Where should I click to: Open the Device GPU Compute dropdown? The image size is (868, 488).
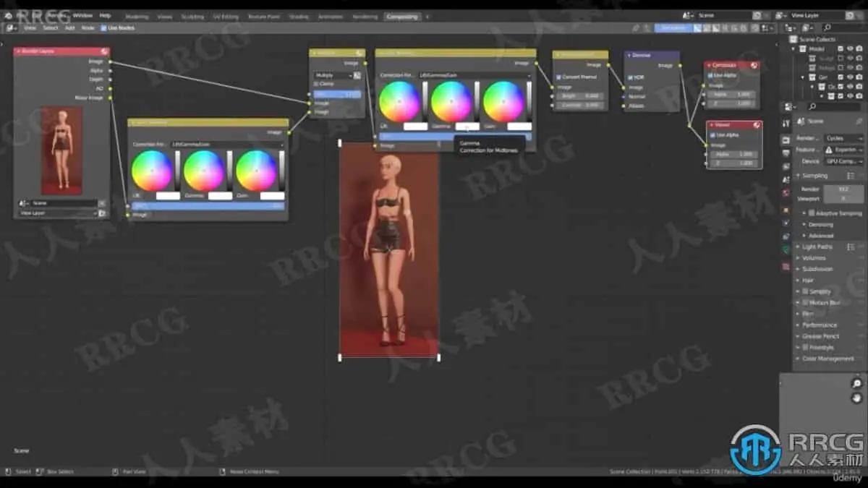843,161
